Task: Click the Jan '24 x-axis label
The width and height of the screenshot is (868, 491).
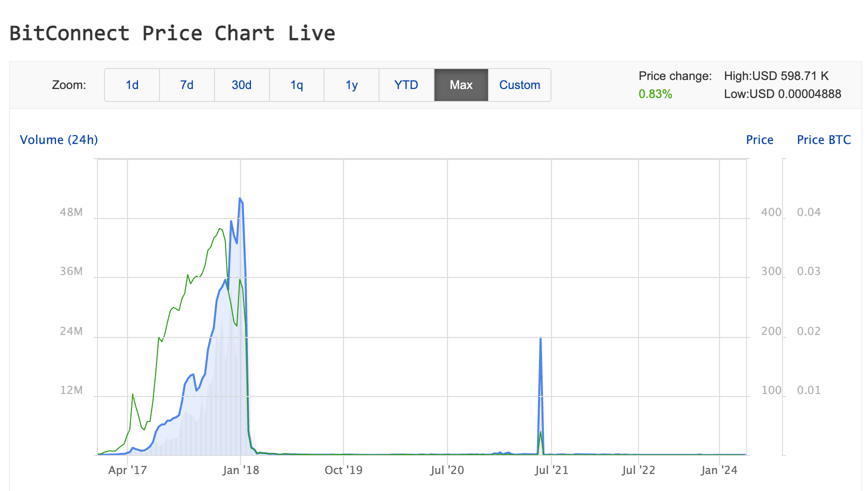Action: (719, 470)
